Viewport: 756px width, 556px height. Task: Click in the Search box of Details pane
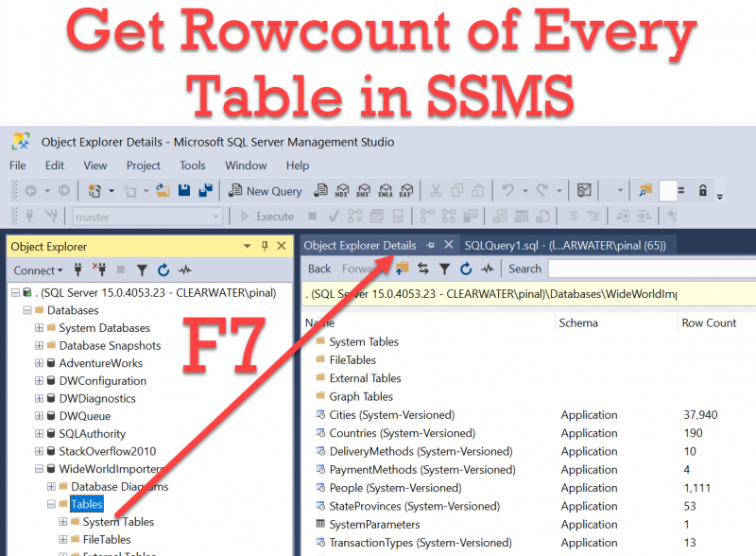652,269
